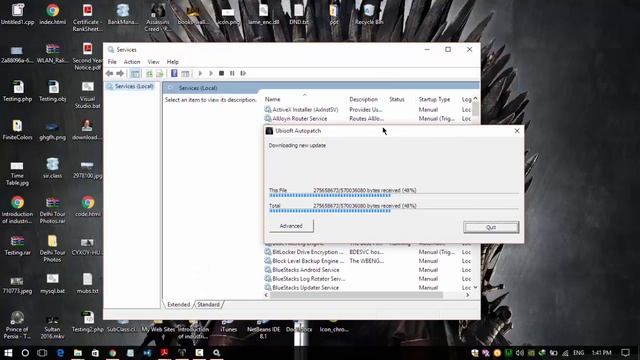Switch to the Standard tab

click(x=209, y=304)
